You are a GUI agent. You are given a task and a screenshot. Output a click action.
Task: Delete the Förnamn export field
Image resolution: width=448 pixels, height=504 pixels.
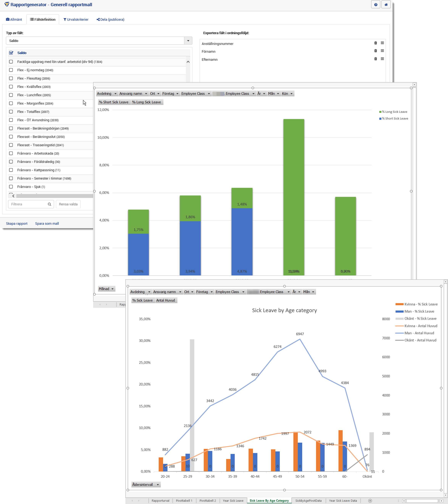click(375, 51)
